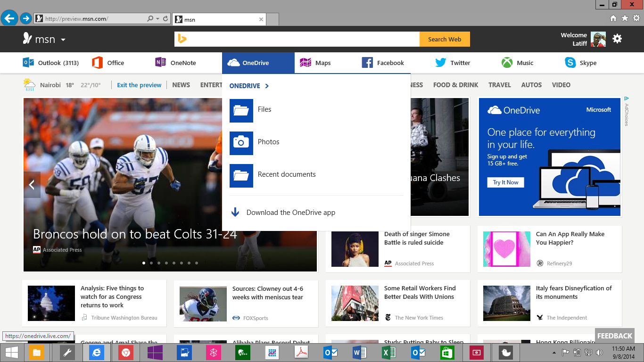Screen dimensions: 644x362
Task: Open Adobe Reader from the taskbar
Action: coord(301,353)
